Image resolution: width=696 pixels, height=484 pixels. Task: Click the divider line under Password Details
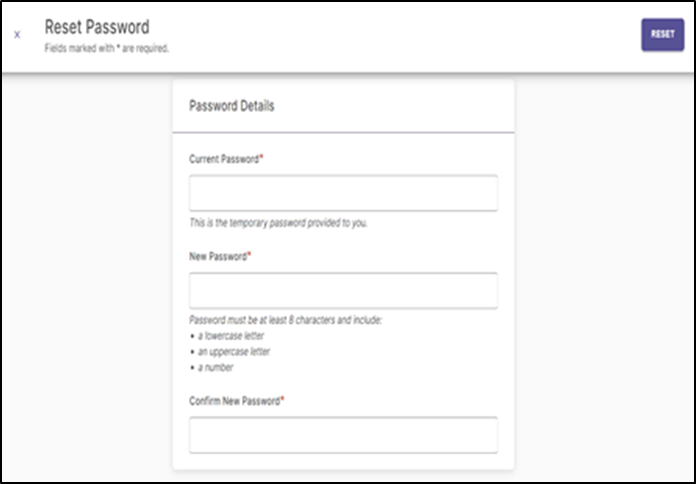click(x=343, y=132)
